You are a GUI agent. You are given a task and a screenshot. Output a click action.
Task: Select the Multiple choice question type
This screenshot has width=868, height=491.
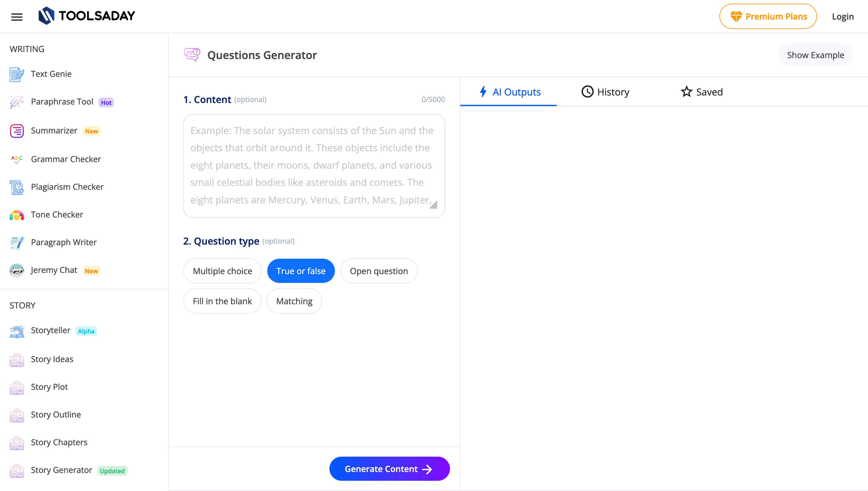[x=222, y=271]
